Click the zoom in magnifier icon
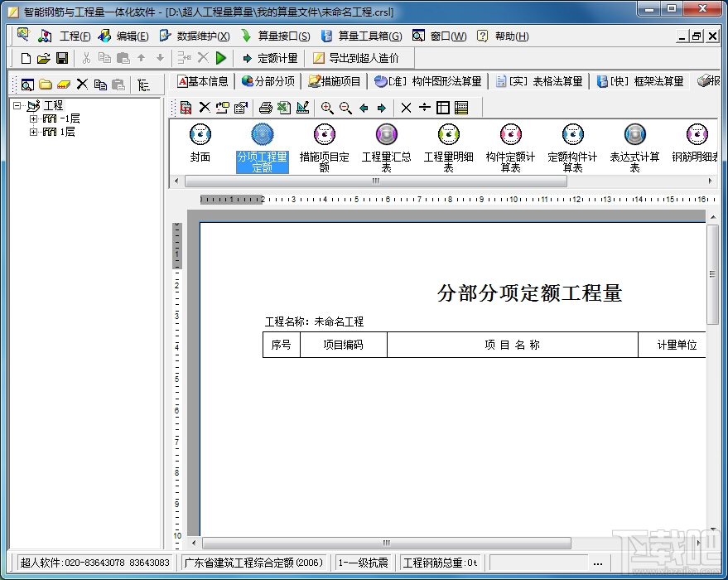Viewport: 728px width, 580px height. click(327, 108)
